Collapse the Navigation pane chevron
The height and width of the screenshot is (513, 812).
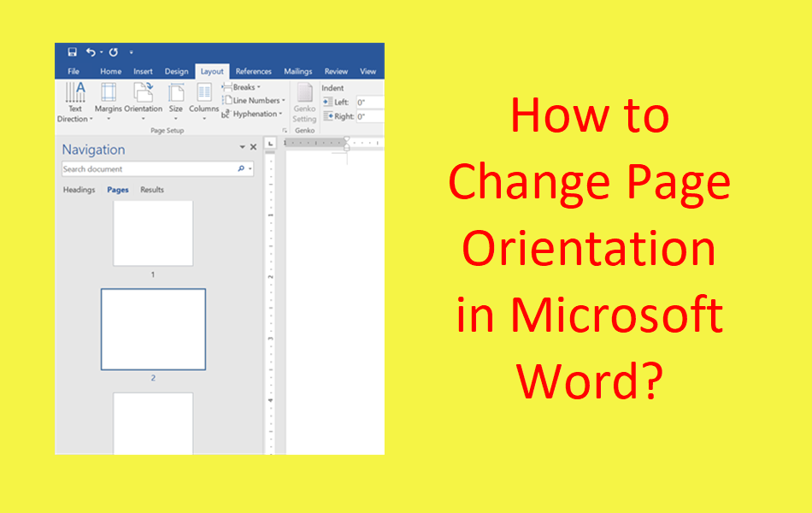241,147
